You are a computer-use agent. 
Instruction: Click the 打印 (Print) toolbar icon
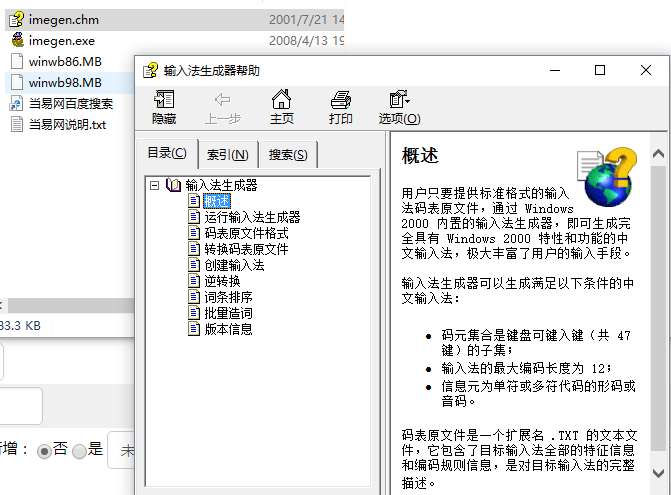tap(341, 107)
